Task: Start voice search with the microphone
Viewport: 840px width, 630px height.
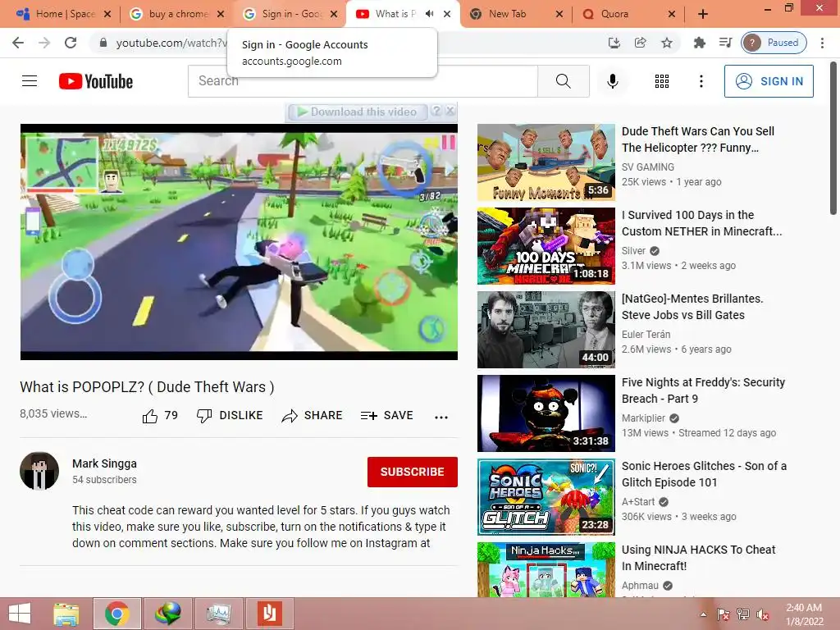Action: pyautogui.click(x=612, y=81)
